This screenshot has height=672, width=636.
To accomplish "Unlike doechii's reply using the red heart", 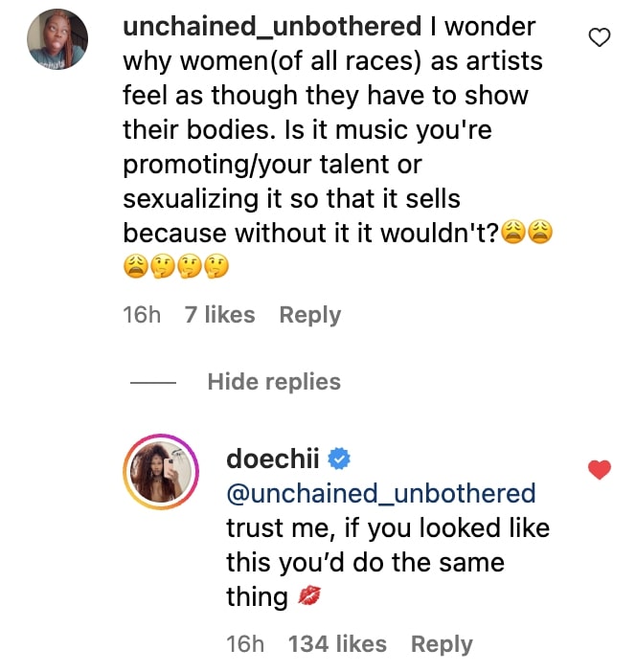I will 600,469.
